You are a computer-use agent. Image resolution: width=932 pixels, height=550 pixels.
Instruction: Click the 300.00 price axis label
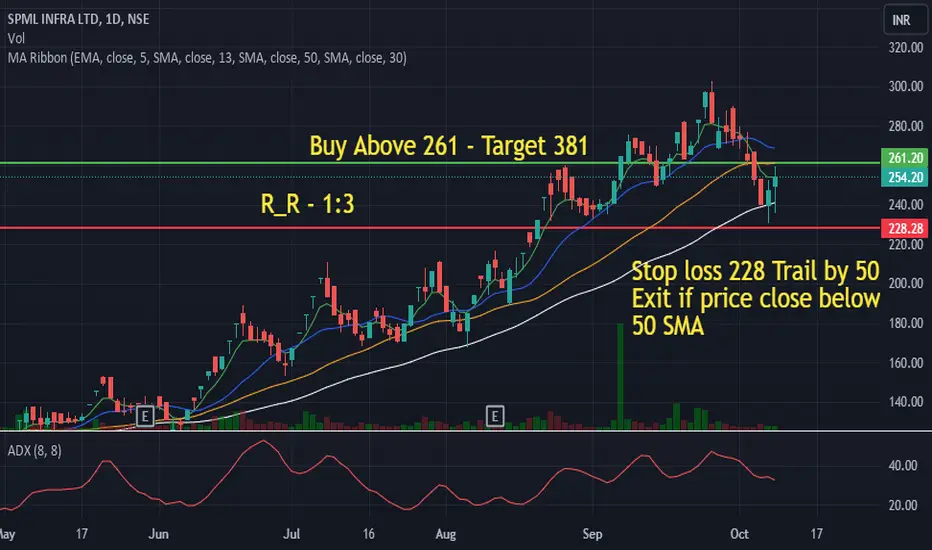(906, 87)
